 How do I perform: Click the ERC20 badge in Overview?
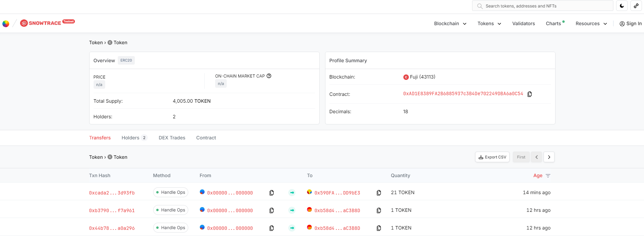pos(126,60)
